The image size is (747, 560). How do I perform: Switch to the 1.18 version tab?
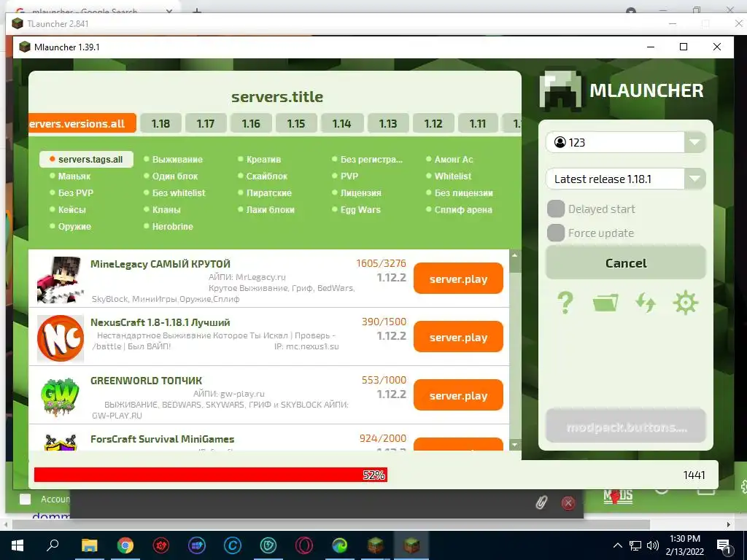coord(160,123)
